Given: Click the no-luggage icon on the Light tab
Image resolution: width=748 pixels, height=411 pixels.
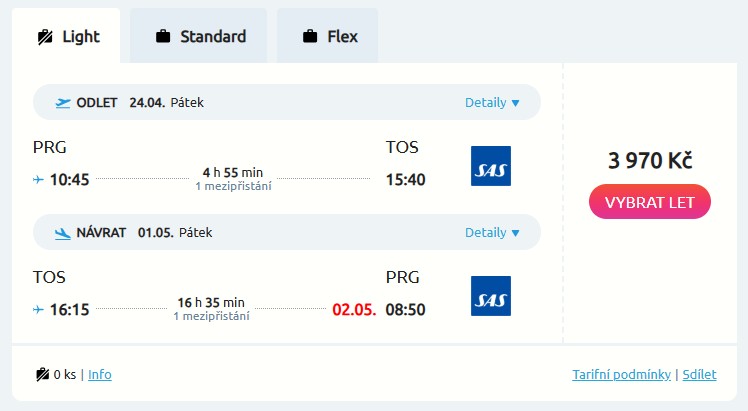Looking at the screenshot, I should [x=45, y=37].
